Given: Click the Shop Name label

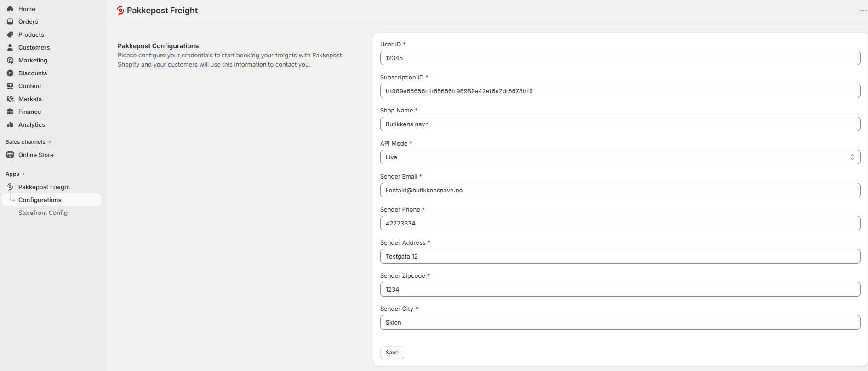Looking at the screenshot, I should click(x=397, y=110).
